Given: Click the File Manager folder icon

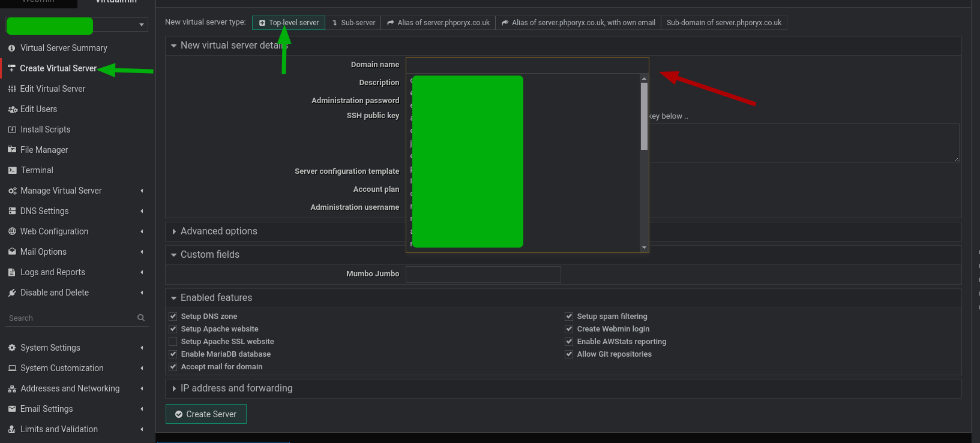Looking at the screenshot, I should tap(12, 150).
